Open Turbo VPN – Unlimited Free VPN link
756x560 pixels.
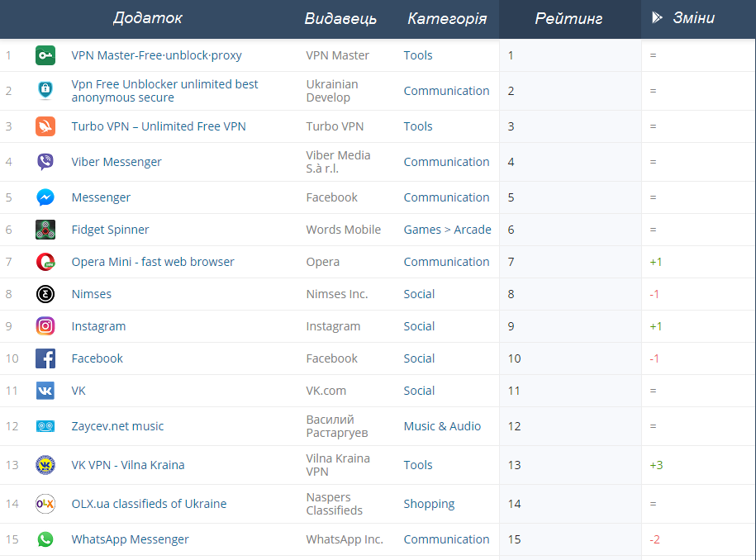pyautogui.click(x=159, y=126)
